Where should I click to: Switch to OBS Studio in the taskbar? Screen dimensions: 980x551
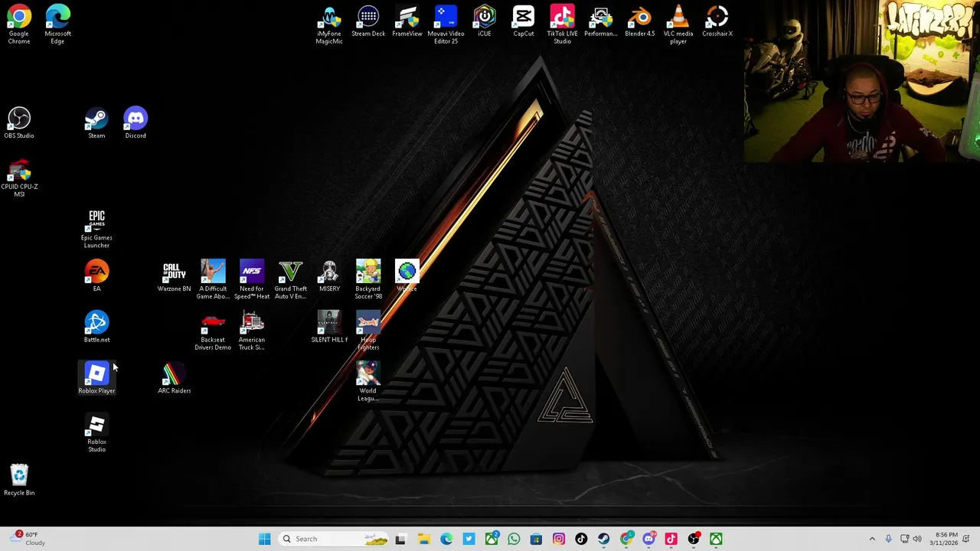tap(694, 539)
